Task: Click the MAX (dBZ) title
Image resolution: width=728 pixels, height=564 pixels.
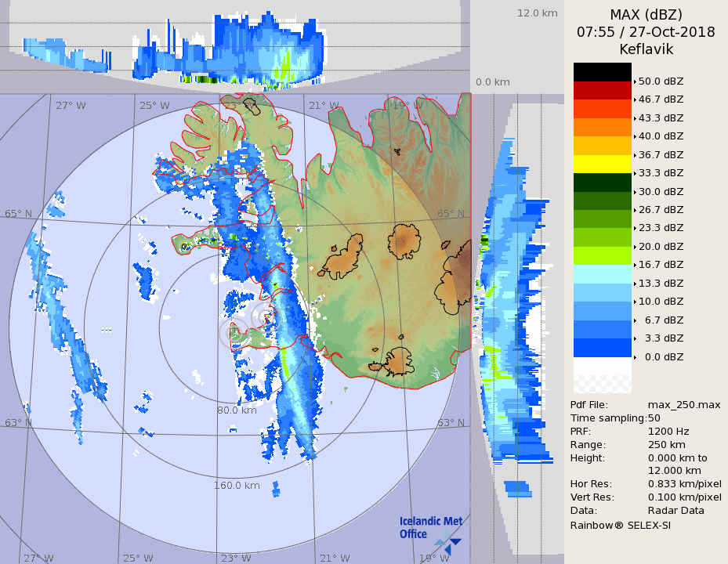Action: [x=646, y=14]
